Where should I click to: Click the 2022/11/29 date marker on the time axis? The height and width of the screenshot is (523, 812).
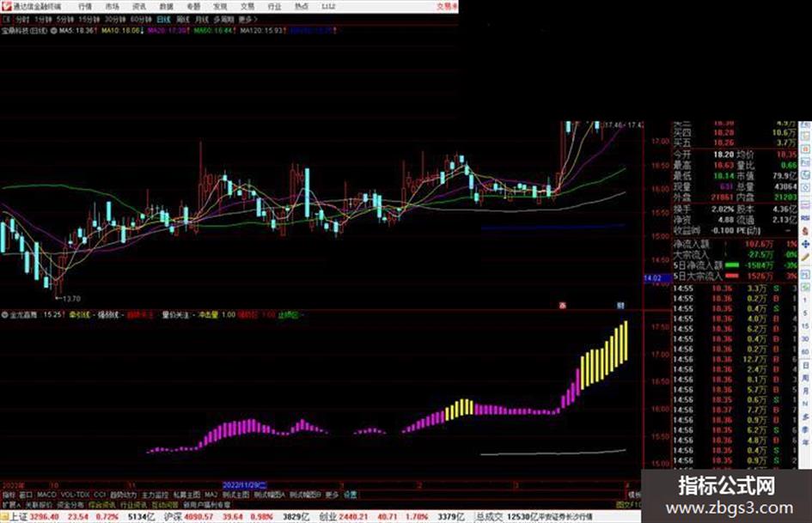click(244, 485)
